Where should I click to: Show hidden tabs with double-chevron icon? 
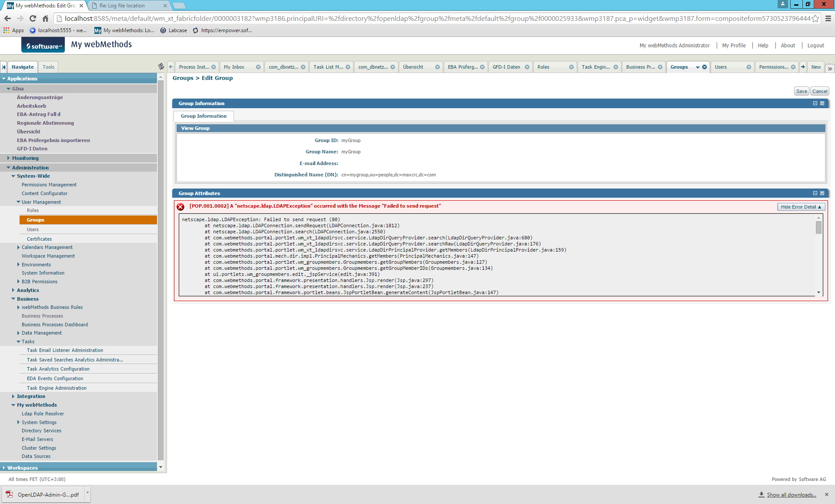[830, 69]
